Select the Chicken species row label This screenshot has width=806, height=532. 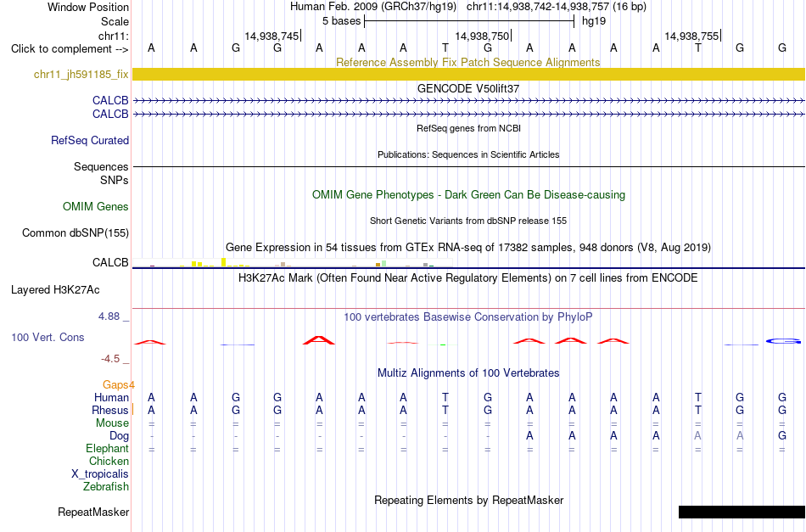(x=109, y=461)
